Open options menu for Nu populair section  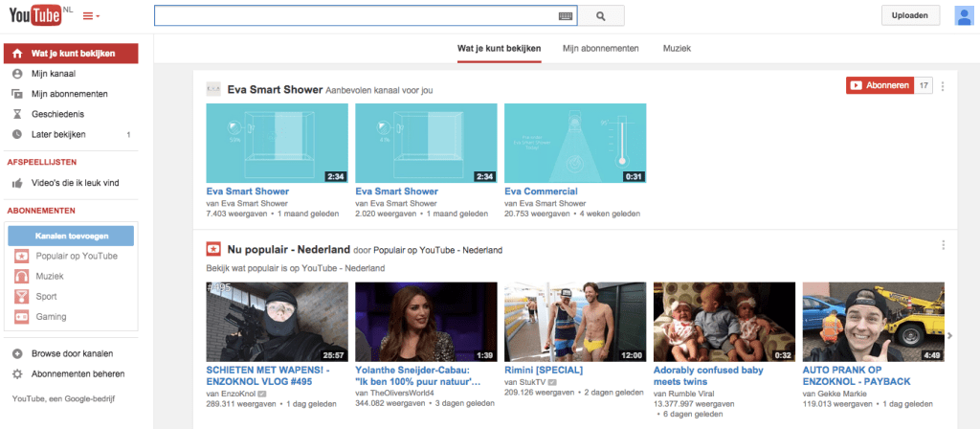click(x=943, y=246)
